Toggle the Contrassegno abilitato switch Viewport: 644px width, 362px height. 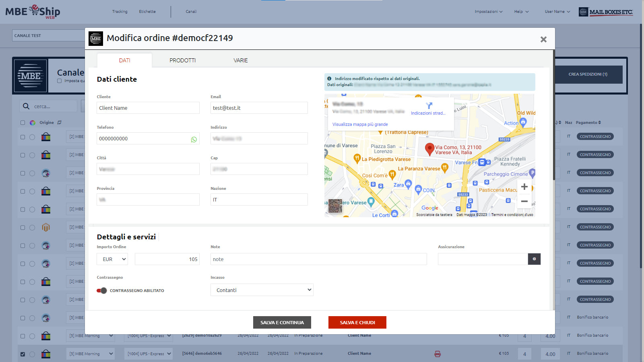point(102,290)
